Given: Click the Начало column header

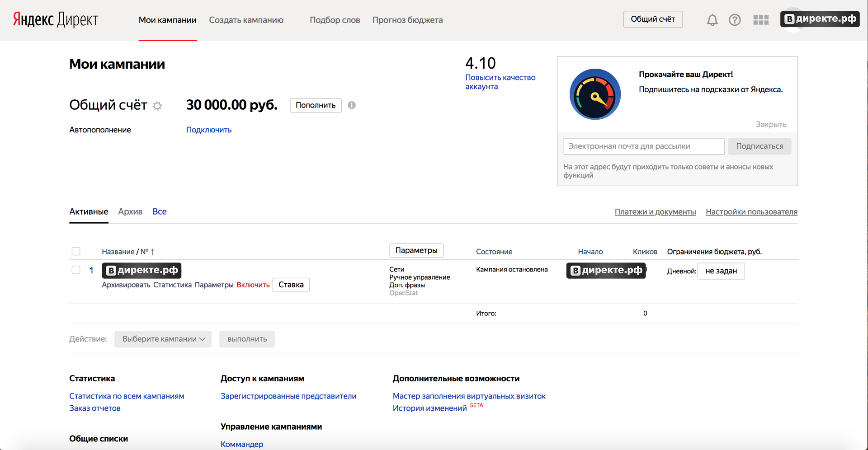Looking at the screenshot, I should click(590, 252).
